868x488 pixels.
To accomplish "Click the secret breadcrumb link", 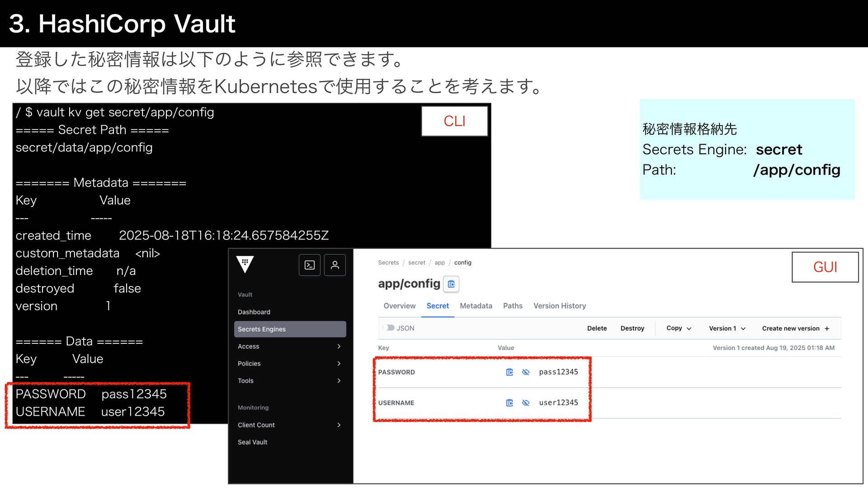I will tap(416, 263).
